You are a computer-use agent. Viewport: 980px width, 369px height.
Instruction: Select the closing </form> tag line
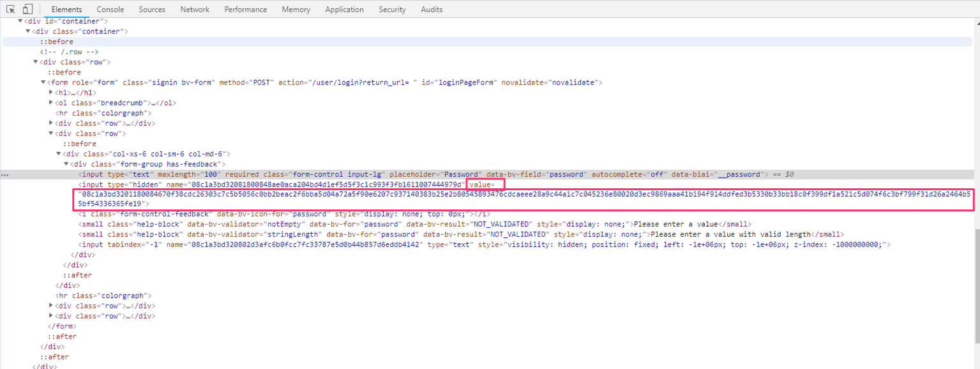pyautogui.click(x=62, y=326)
